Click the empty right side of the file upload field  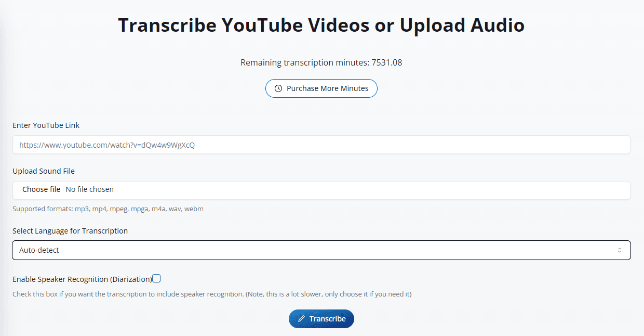(x=415, y=190)
